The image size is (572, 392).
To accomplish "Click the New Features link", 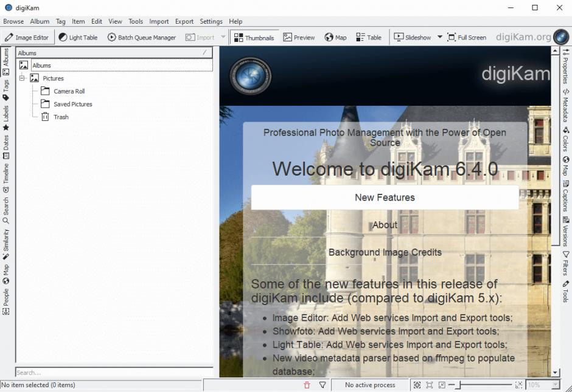I will 385,198.
